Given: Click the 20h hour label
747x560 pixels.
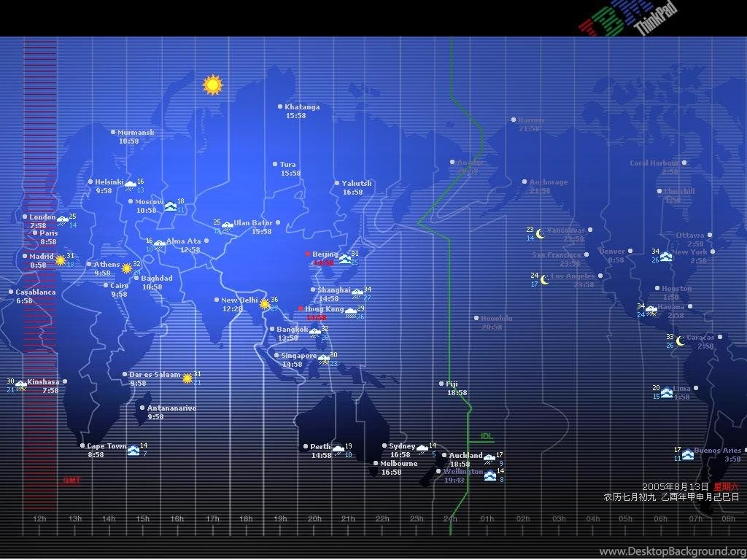Looking at the screenshot, I should [x=314, y=518].
